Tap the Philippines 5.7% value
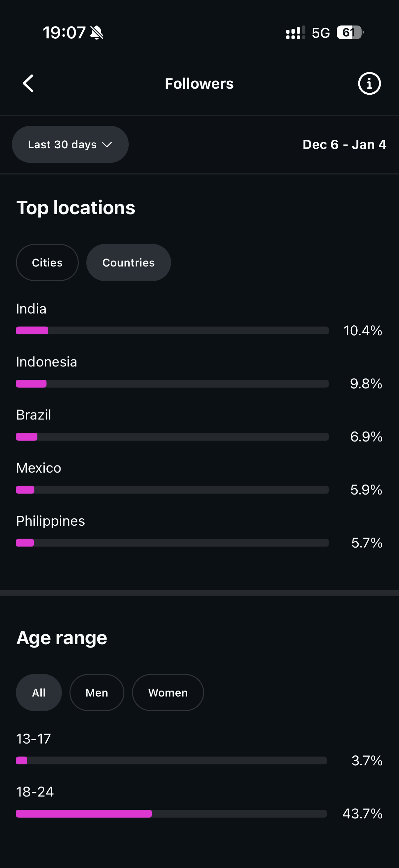Screen dimensions: 399x868 (x=367, y=543)
